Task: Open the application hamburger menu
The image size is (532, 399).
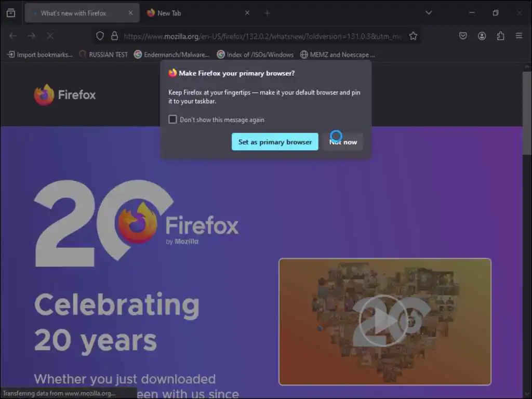Action: [519, 36]
